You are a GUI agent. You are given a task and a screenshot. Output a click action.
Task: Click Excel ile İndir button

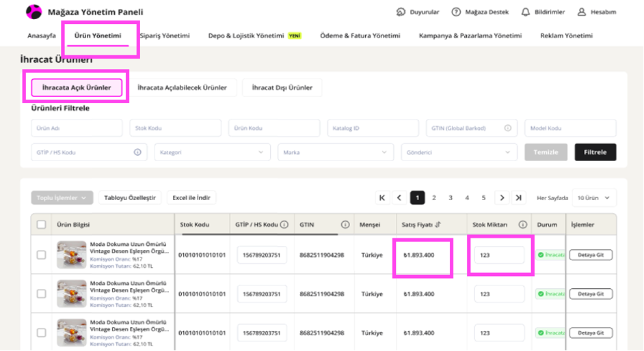(191, 197)
